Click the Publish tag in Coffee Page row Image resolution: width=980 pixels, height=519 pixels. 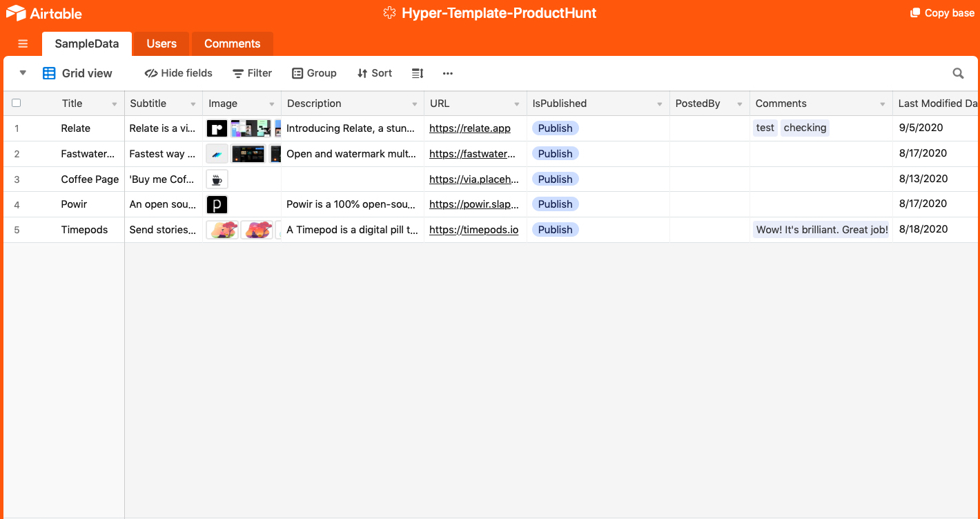click(555, 179)
